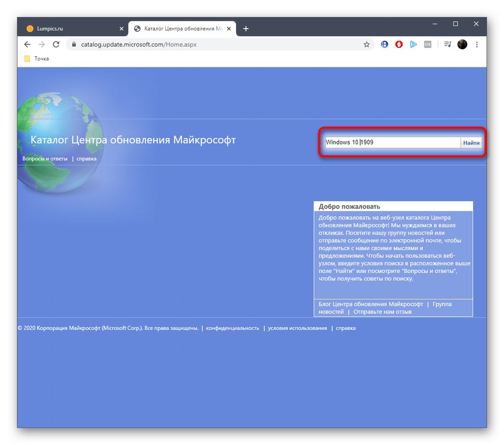Open the справка link under the title

(86, 159)
